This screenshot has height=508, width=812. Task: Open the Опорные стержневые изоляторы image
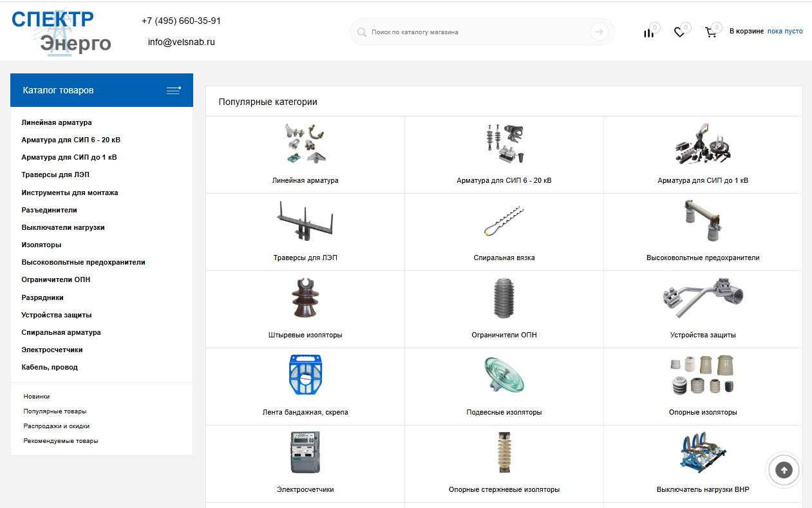click(504, 453)
